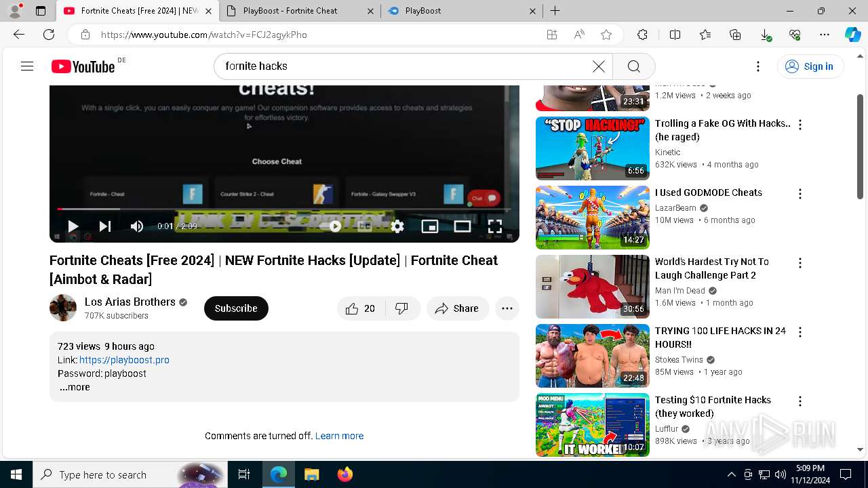Go to the YouTube home logo
The width and height of the screenshot is (868, 488).
point(83,66)
